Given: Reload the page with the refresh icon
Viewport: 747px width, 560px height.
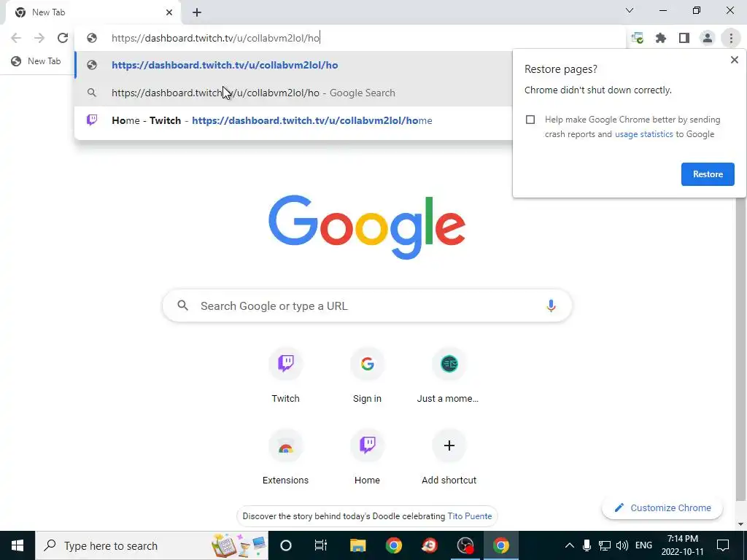Looking at the screenshot, I should 63,38.
